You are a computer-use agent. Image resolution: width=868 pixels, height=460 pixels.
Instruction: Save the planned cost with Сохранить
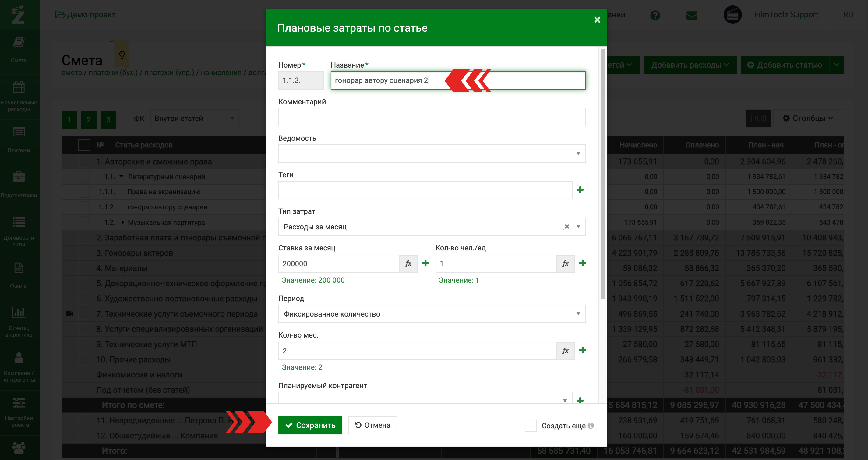pyautogui.click(x=310, y=425)
